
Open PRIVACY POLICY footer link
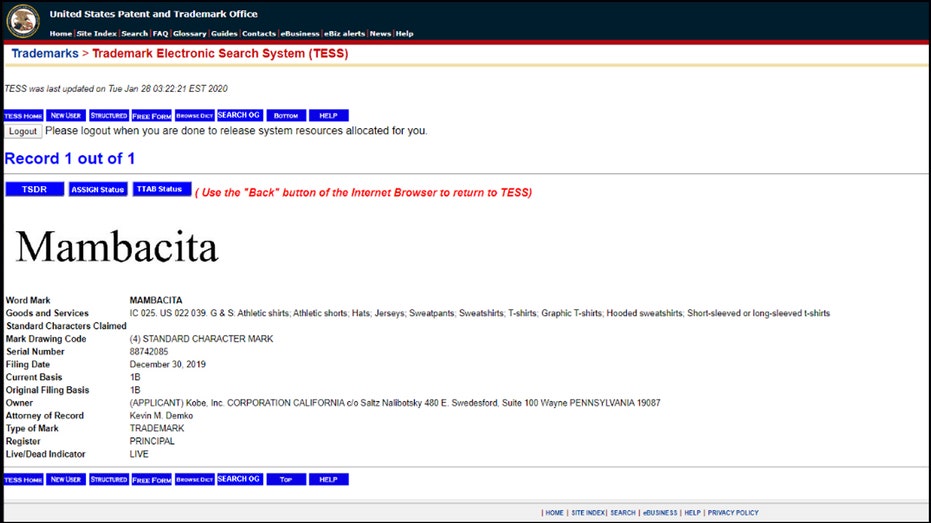[x=733, y=513]
